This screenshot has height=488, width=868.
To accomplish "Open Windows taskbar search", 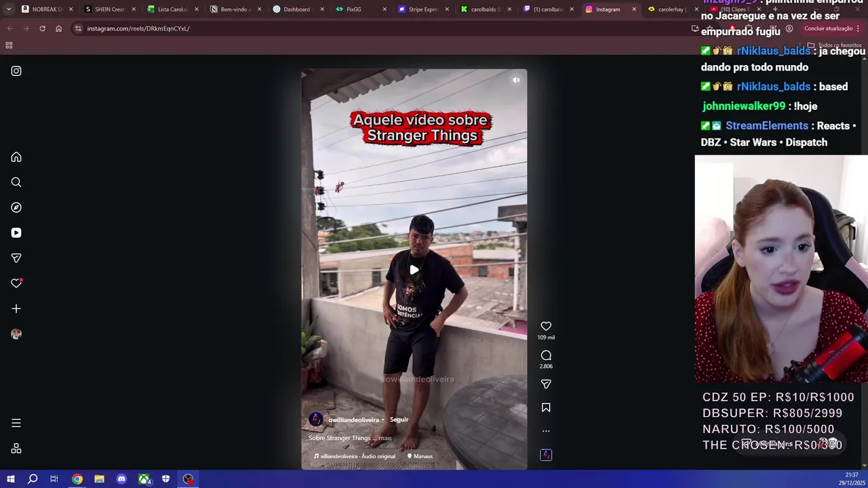I will point(33,479).
